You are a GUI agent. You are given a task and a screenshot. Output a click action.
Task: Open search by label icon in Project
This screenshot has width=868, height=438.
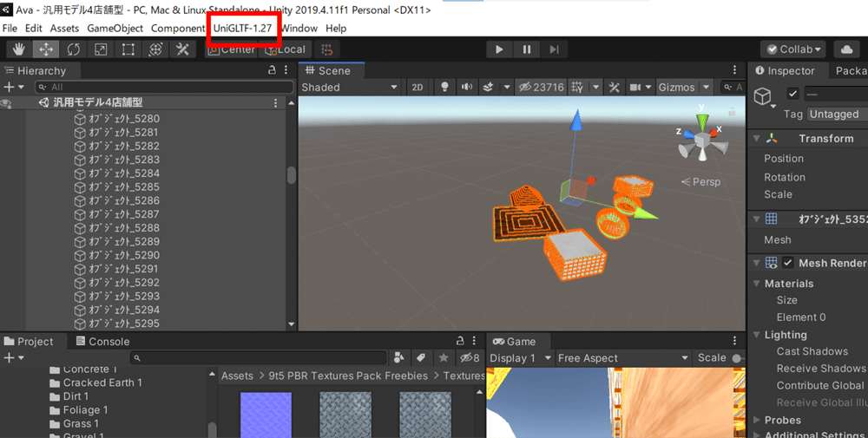pos(421,358)
